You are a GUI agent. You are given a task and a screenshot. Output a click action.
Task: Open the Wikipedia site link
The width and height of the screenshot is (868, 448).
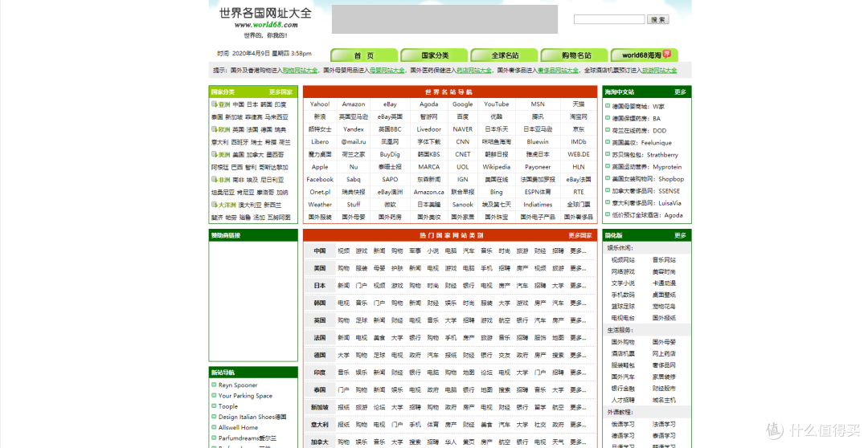pyautogui.click(x=497, y=166)
